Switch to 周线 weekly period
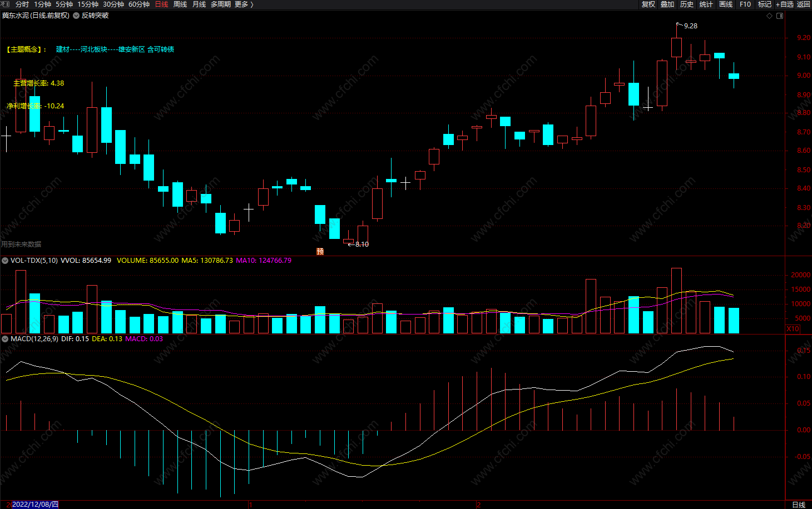 pos(180,4)
